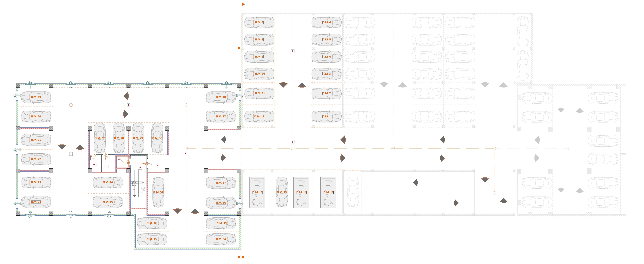Click room tag VIII.
The image size is (644, 264).
point(95,165)
